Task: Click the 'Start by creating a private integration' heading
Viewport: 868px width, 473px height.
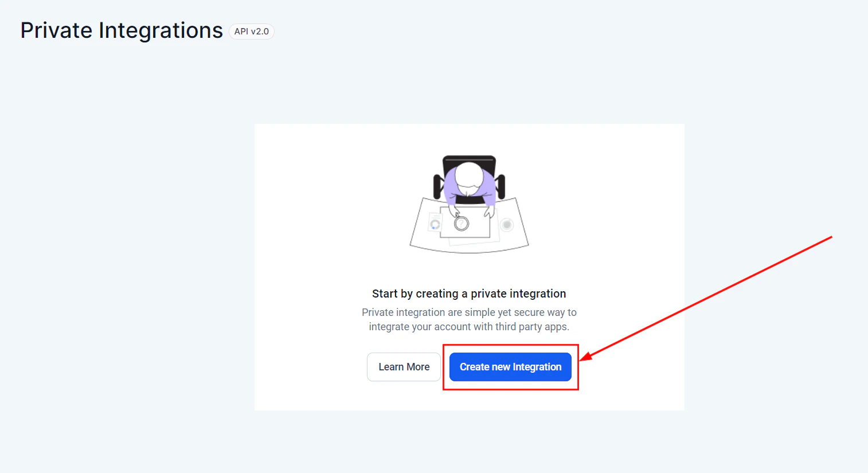Action: point(468,293)
